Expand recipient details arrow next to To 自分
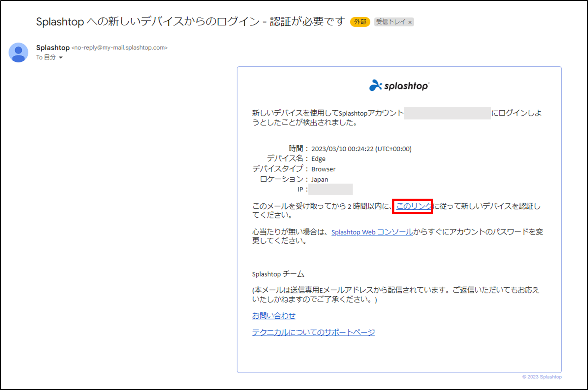The image size is (588, 390). (x=61, y=57)
